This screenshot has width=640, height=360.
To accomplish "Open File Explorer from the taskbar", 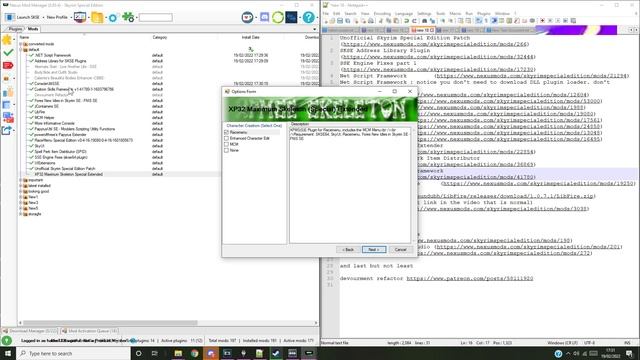I will [178, 353].
